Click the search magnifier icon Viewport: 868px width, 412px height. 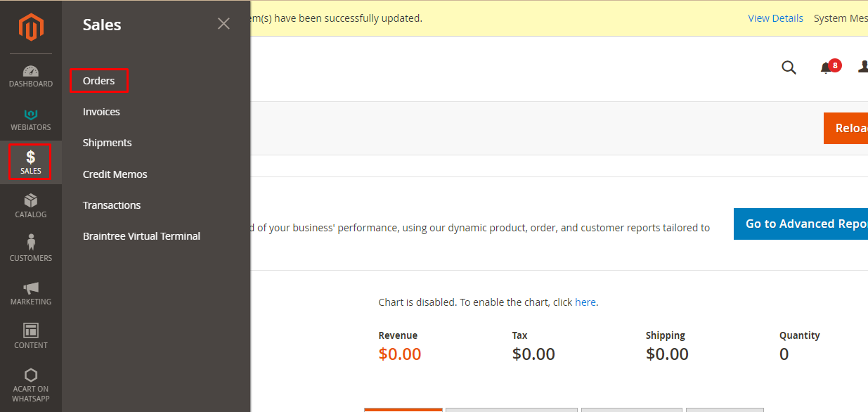click(789, 67)
